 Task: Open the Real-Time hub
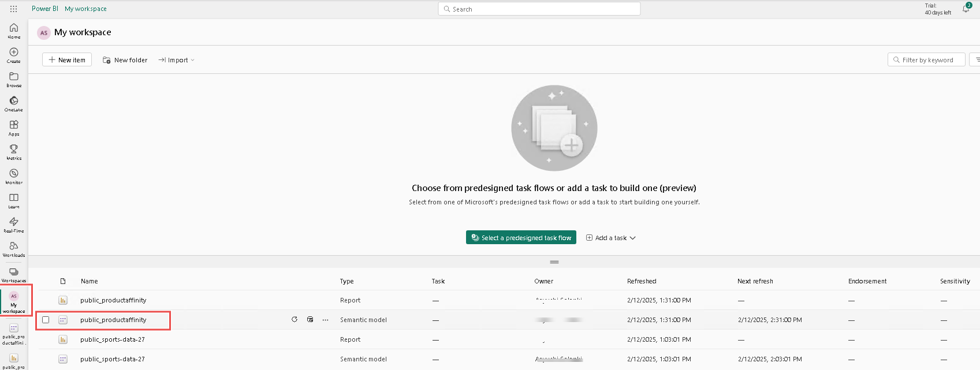coord(14,225)
